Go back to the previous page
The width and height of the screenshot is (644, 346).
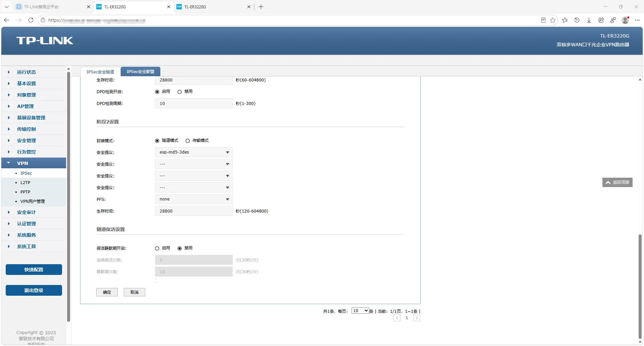(7, 20)
